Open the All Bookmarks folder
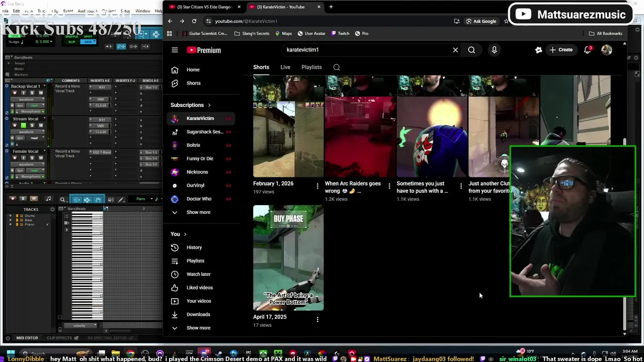The width and height of the screenshot is (644, 362). 605,34
